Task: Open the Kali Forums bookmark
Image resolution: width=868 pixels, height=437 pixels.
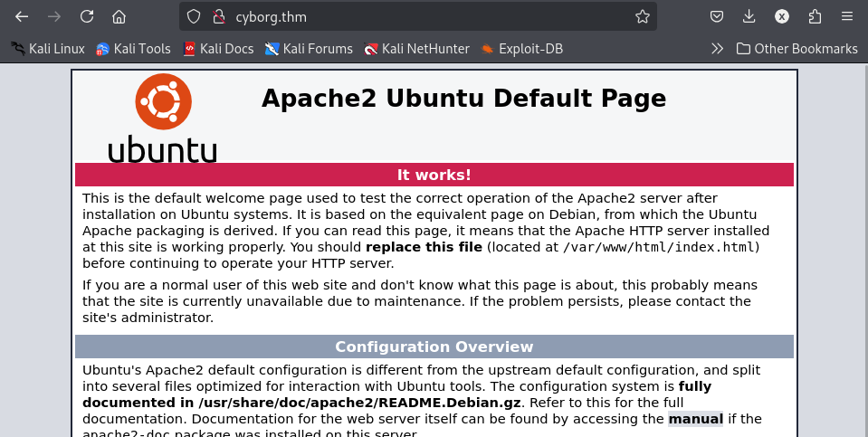Action: (x=309, y=49)
